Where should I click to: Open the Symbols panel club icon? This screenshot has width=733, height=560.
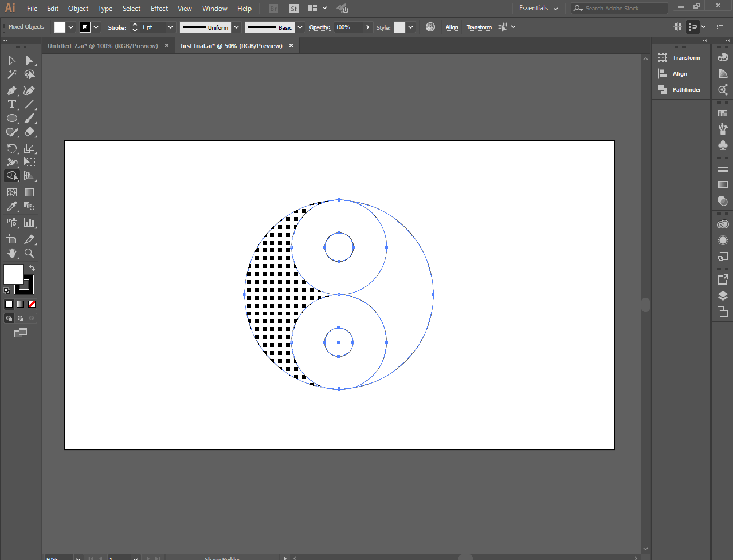click(723, 145)
